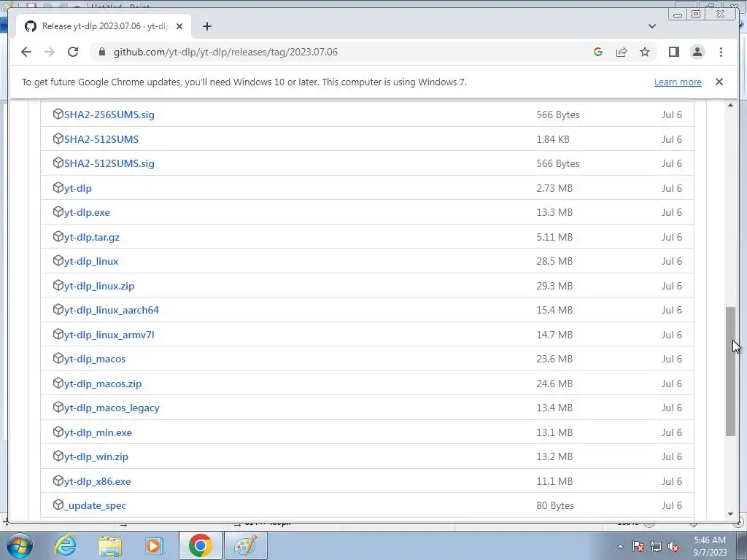Viewport: 747px width, 560px height.
Task: Bookmark this page with the star icon
Action: (x=645, y=52)
